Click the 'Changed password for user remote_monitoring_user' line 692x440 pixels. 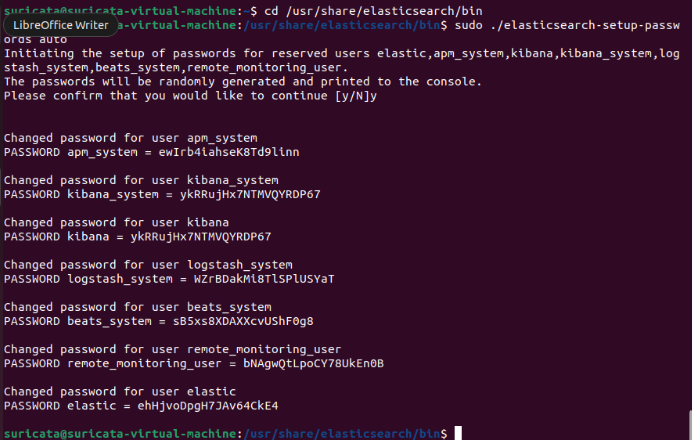173,349
